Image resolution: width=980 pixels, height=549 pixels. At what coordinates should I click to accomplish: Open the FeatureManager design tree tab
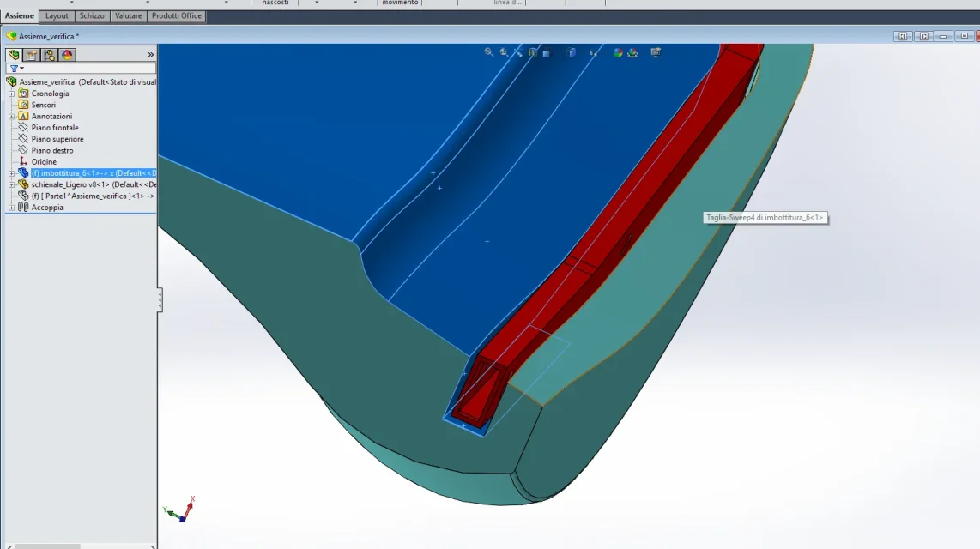pos(14,55)
